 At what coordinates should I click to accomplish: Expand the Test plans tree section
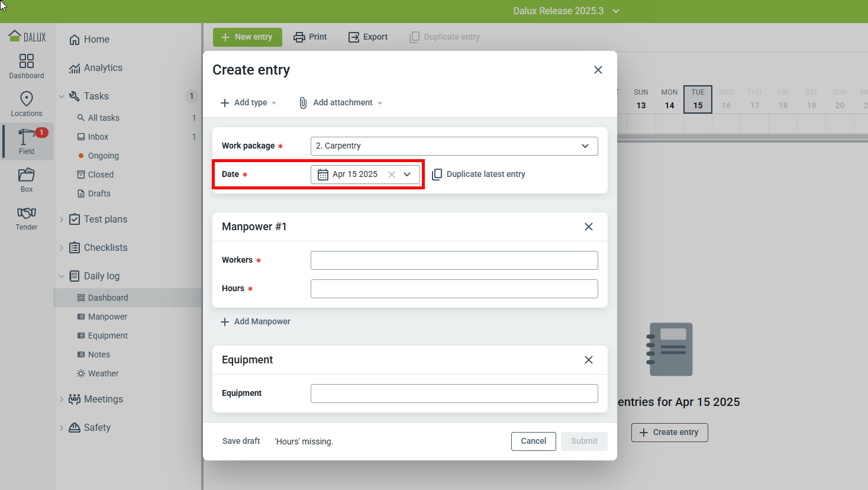tap(62, 220)
